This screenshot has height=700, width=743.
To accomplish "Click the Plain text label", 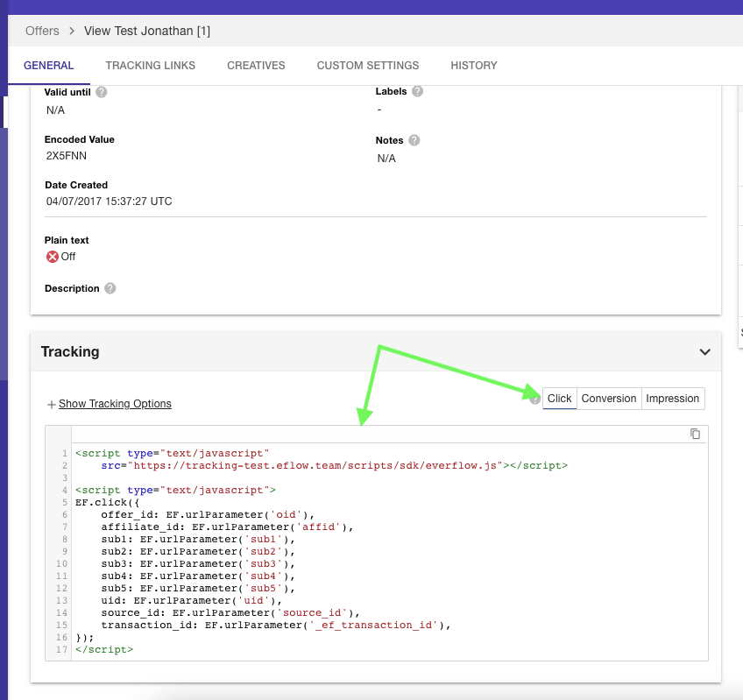I will click(x=67, y=240).
